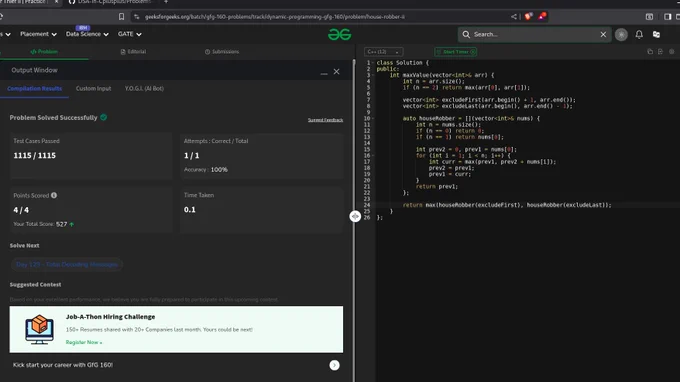This screenshot has width=680, height=382.
Task: Click the Job-A-Thon computer box image
Action: pos(39,330)
